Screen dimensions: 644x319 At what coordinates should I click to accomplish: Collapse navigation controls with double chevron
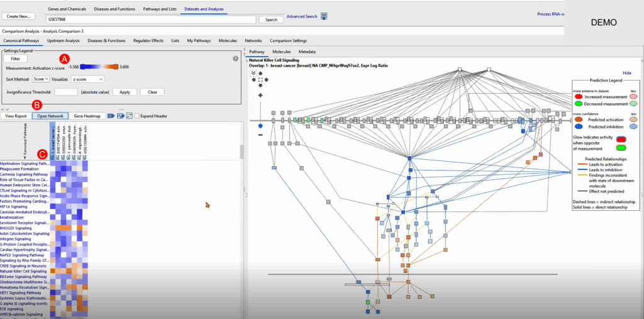(253, 73)
